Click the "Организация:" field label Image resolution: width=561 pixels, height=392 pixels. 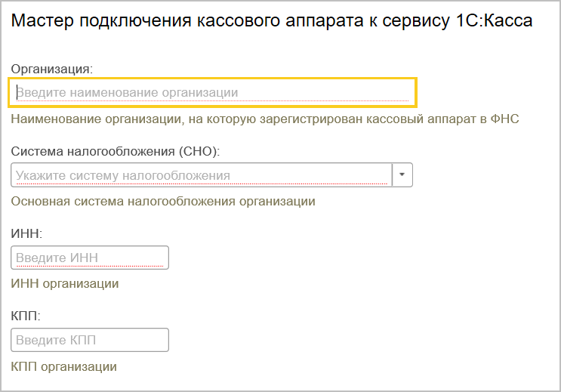point(51,68)
